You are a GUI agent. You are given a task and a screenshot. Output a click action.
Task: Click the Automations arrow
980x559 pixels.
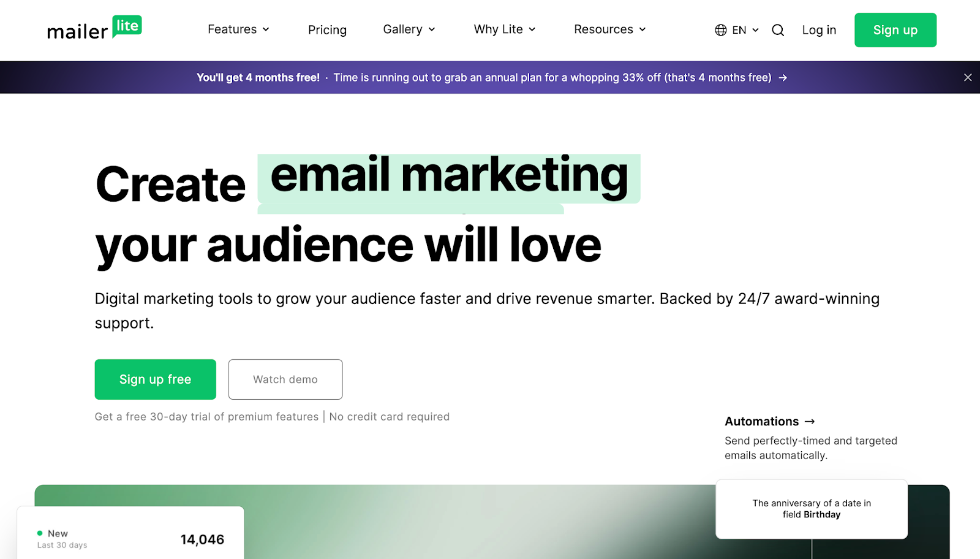pos(810,421)
